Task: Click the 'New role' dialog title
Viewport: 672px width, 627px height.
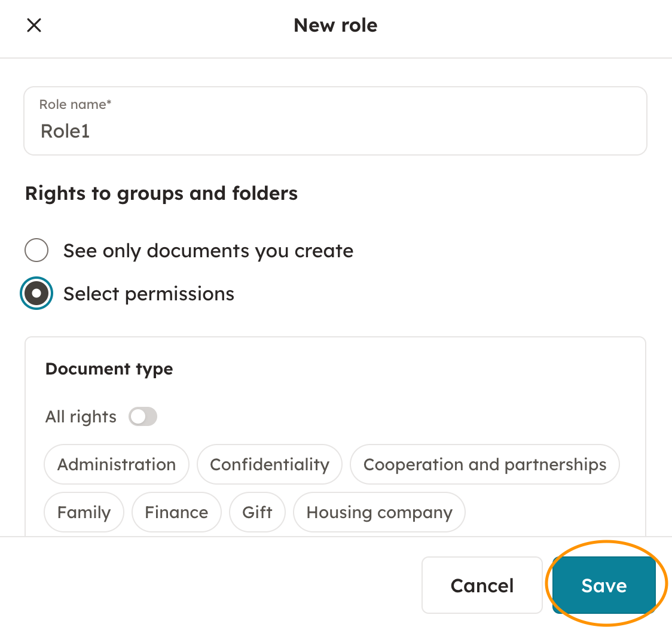Action: coord(335,25)
